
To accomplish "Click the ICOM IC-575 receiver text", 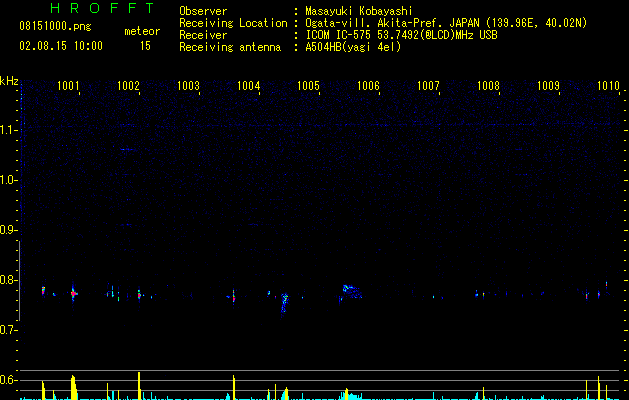I will (401, 35).
